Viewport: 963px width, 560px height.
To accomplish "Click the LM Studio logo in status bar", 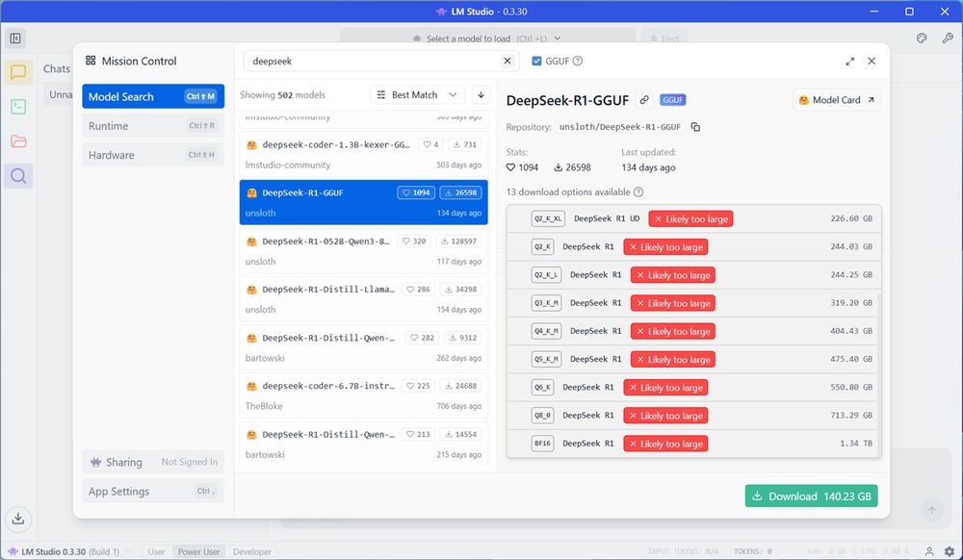I will 13,551.
